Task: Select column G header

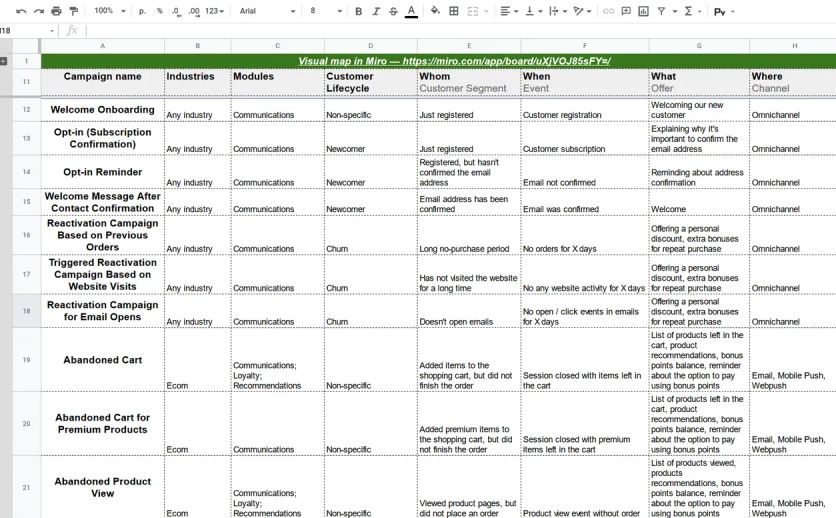Action: [699, 46]
